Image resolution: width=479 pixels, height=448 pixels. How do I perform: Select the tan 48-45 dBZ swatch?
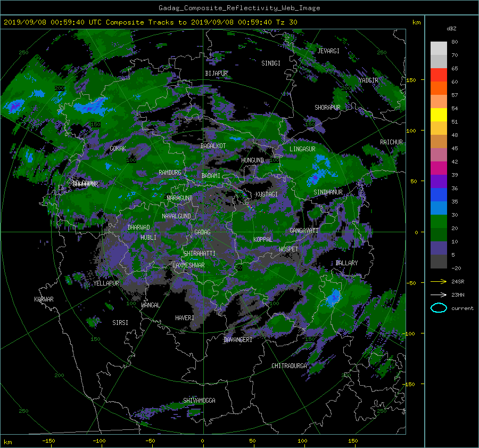click(439, 141)
